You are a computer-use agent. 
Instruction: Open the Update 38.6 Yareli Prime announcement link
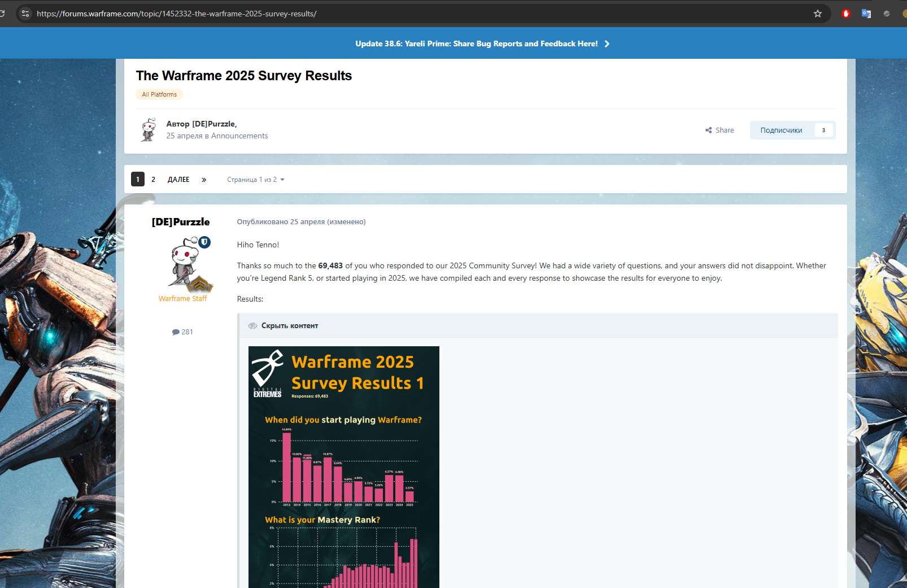tap(476, 43)
